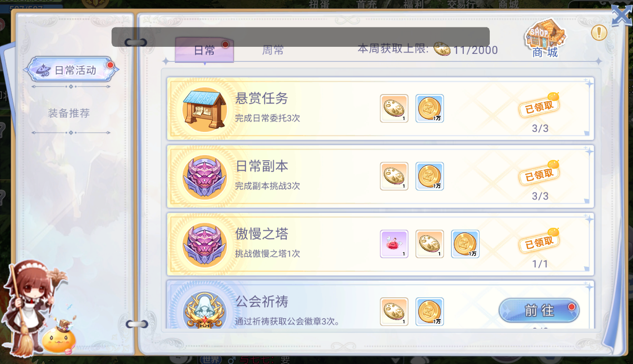Click the 前往 button for 公会祈祷
The width and height of the screenshot is (633, 364).
pos(539,310)
